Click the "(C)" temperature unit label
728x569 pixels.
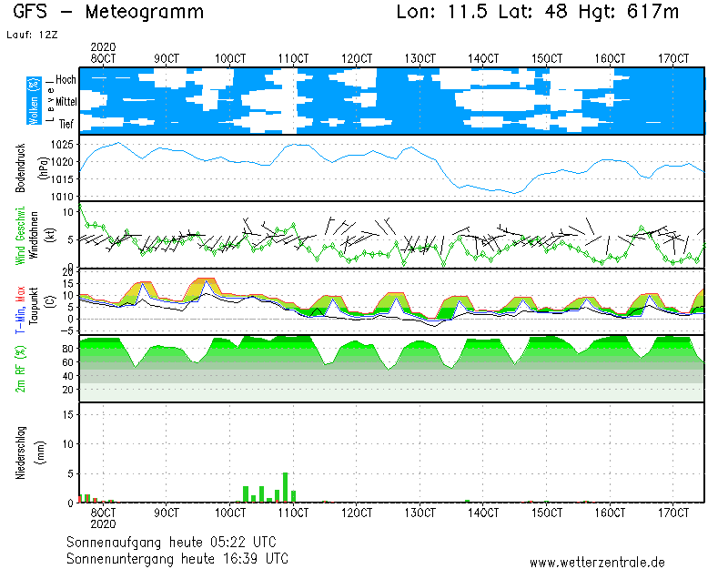click(50, 301)
